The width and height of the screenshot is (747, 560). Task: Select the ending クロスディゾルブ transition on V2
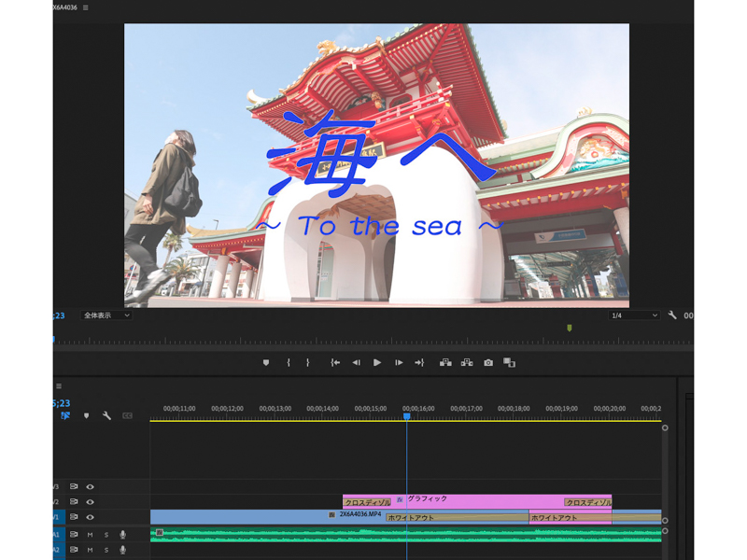click(588, 502)
